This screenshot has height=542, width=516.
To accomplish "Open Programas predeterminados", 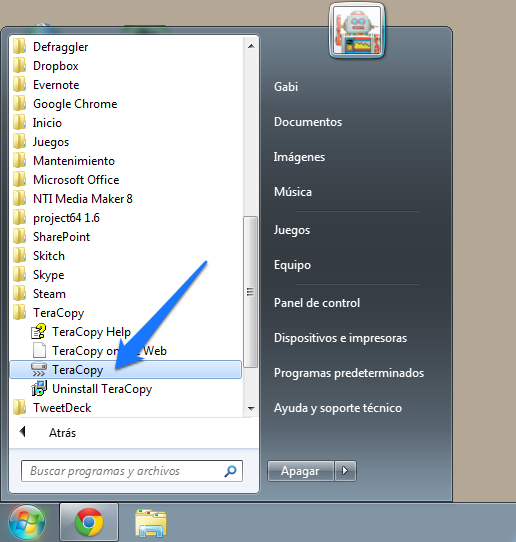I will 349,373.
